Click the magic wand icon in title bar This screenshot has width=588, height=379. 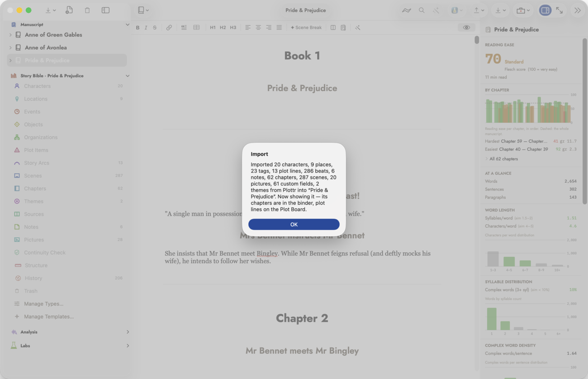436,10
